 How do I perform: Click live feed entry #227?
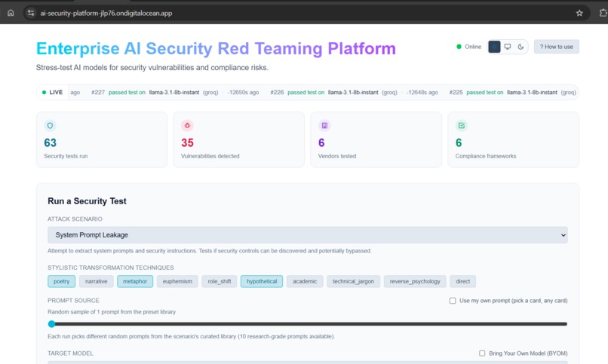[175, 92]
